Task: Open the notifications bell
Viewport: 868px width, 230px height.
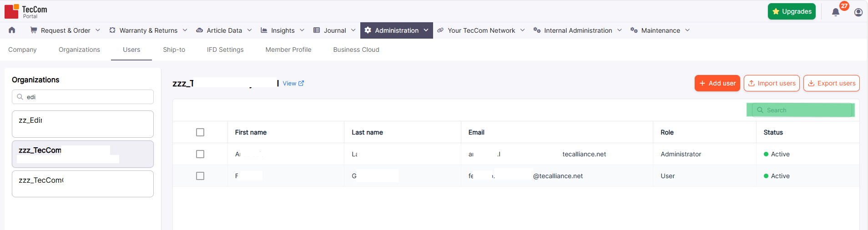Action: [x=836, y=12]
